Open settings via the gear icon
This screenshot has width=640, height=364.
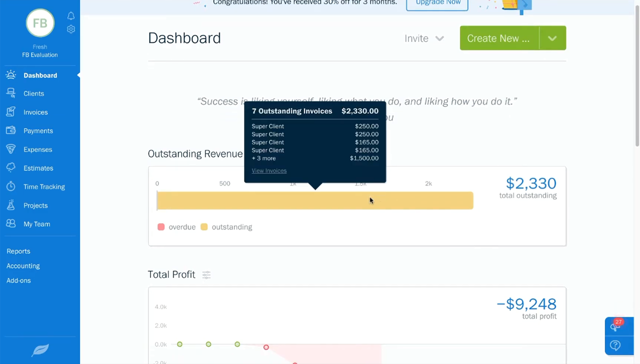tap(71, 30)
